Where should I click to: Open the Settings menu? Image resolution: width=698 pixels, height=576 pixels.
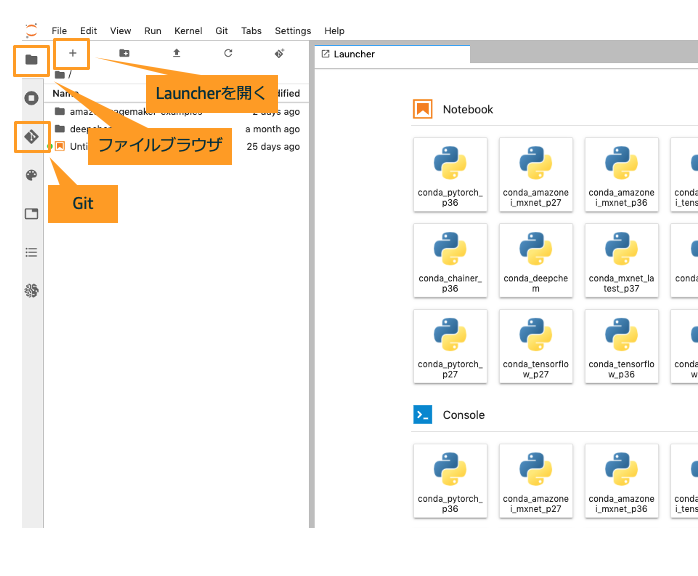point(293,31)
